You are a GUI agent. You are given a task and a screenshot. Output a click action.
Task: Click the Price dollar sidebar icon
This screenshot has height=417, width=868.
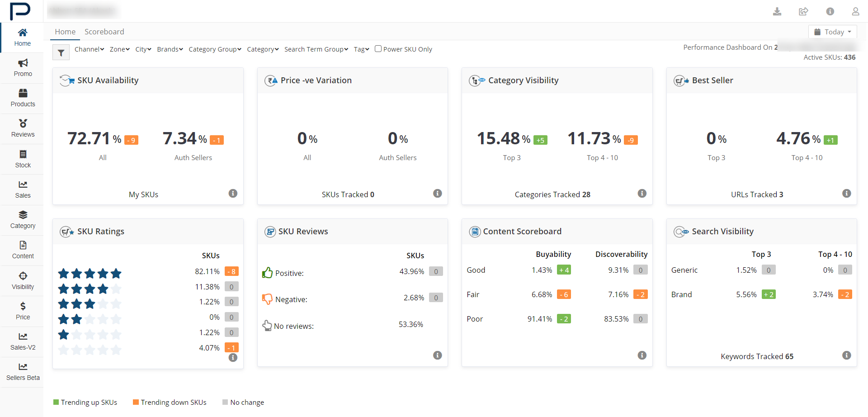[23, 307]
